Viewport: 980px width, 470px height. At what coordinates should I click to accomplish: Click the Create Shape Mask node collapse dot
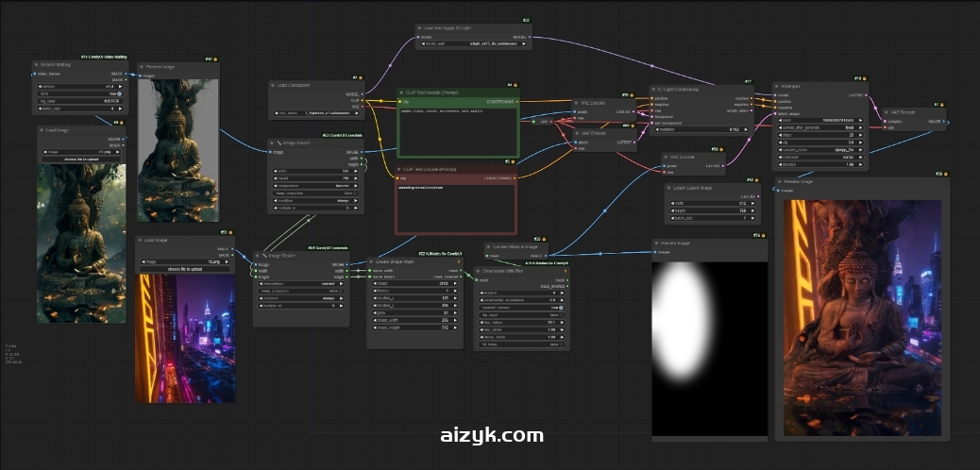point(371,260)
